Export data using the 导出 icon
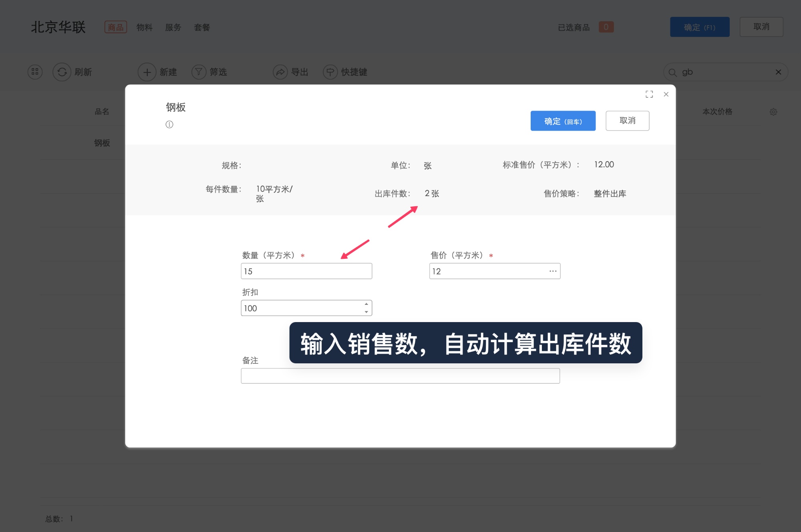This screenshot has width=801, height=532. 281,72
